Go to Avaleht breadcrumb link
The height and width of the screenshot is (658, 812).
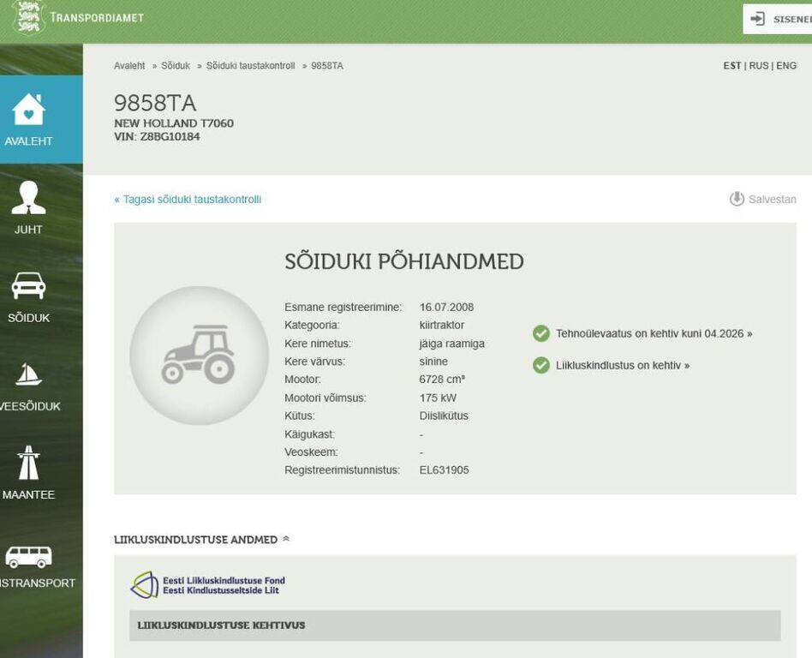click(x=129, y=66)
